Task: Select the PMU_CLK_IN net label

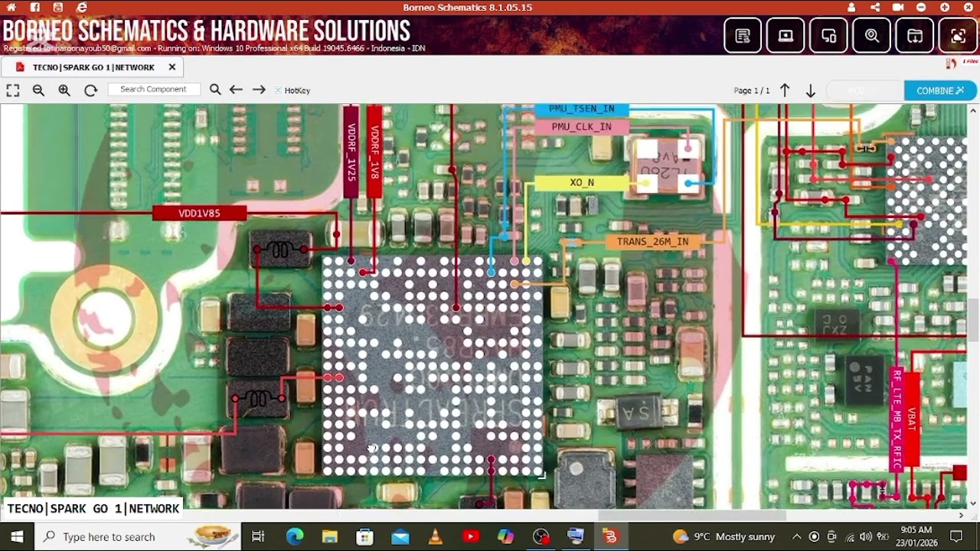Action: (581, 127)
